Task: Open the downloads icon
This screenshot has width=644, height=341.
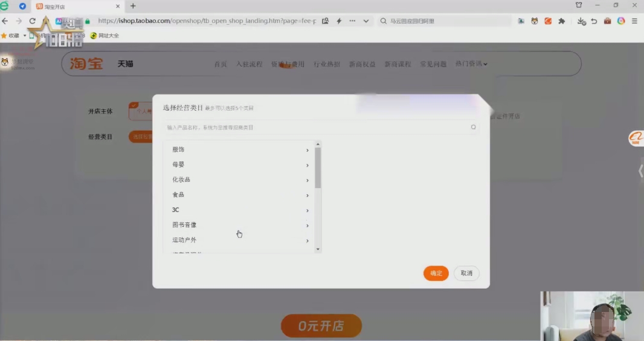Action: click(x=581, y=21)
